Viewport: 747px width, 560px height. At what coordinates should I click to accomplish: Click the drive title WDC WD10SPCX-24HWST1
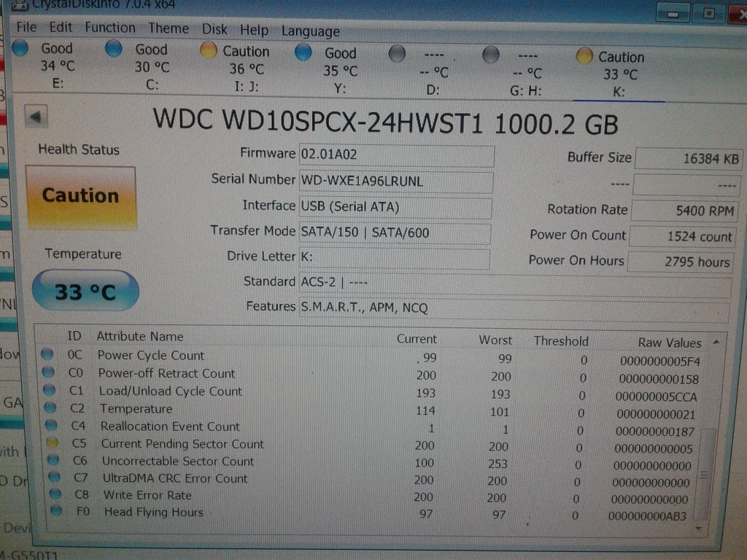(318, 121)
